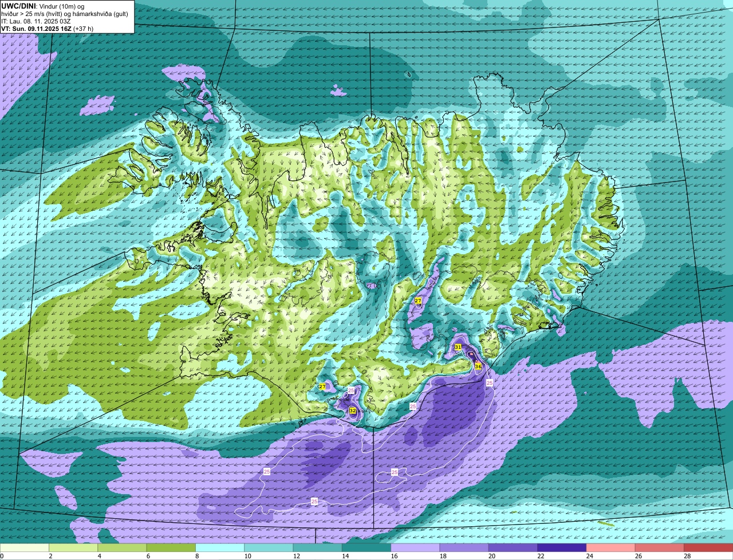The height and width of the screenshot is (560, 733).
Task: Click the 'IT: Lau. 08. 11. 2025 03Z' line
Action: (36, 21)
